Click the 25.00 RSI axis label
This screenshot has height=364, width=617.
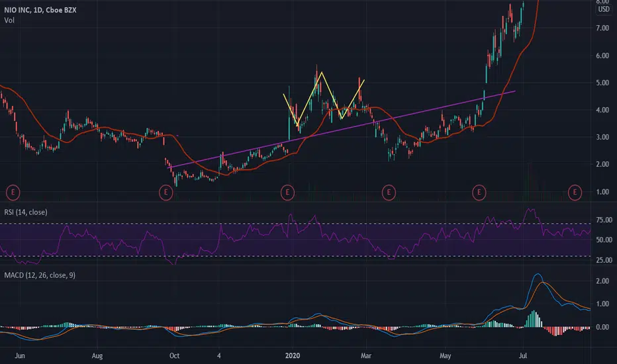(604, 260)
